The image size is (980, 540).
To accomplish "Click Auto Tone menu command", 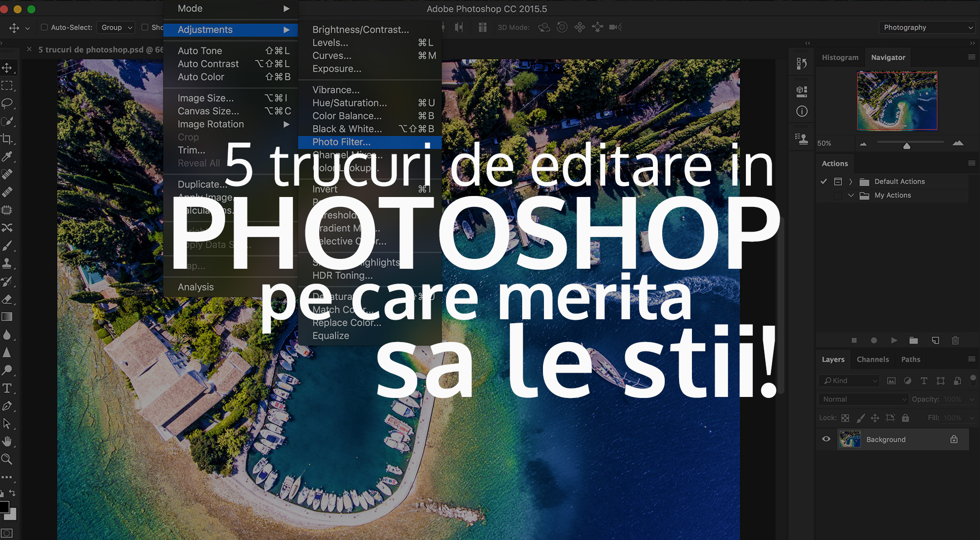I will coord(231,51).
